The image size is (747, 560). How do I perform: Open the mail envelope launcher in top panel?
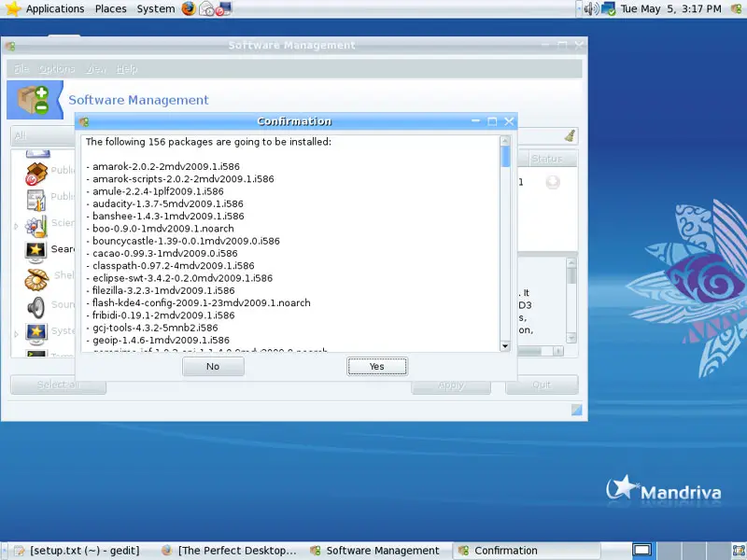(206, 8)
